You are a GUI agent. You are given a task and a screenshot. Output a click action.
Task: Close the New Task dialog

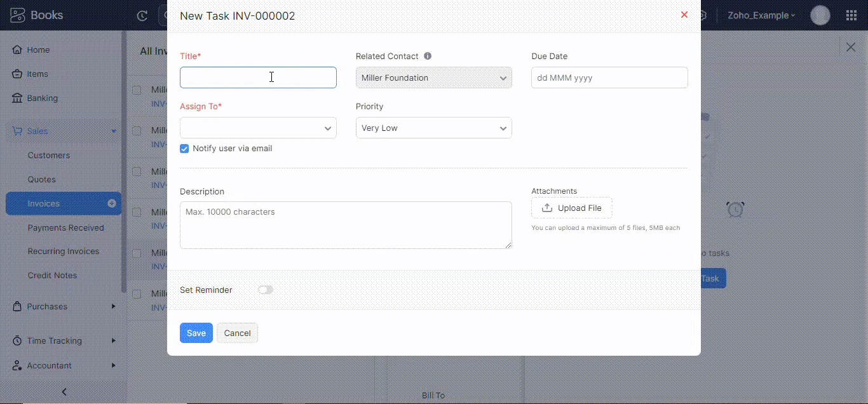coord(684,15)
